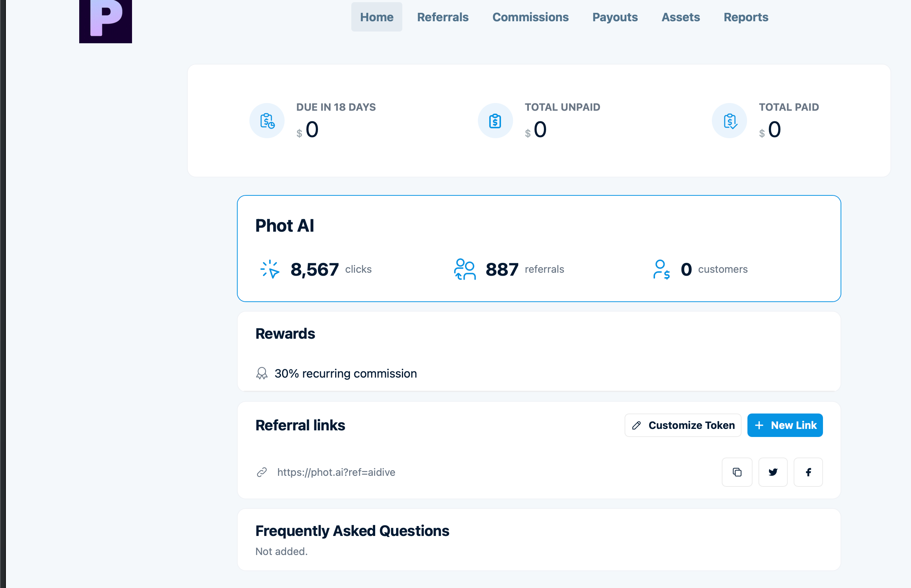Image resolution: width=911 pixels, height=588 pixels.
Task: Click the Referral links heading
Action: 300,425
